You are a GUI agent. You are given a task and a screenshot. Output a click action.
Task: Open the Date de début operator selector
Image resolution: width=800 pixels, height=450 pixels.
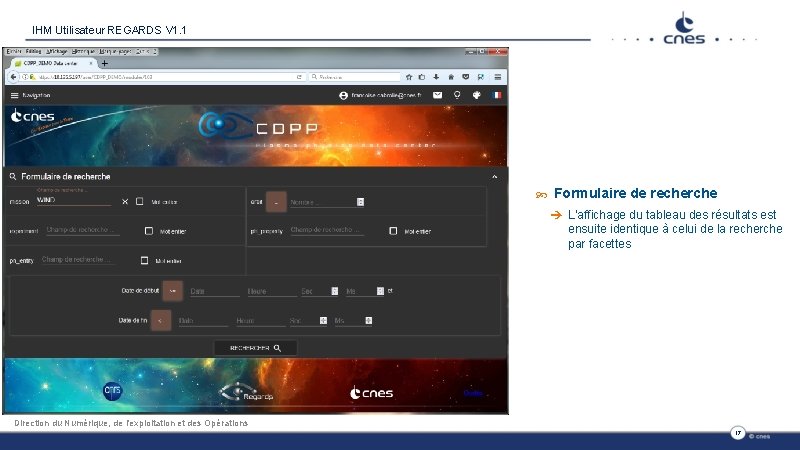172,291
